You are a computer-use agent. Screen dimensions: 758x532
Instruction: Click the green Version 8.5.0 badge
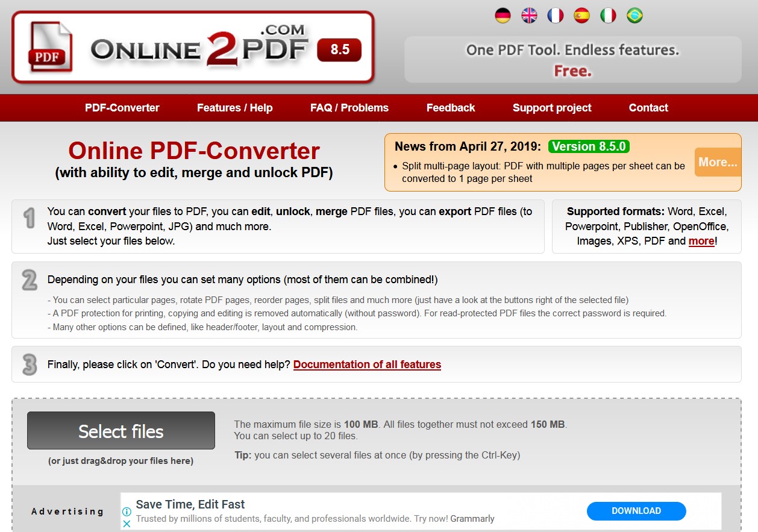[x=589, y=146]
